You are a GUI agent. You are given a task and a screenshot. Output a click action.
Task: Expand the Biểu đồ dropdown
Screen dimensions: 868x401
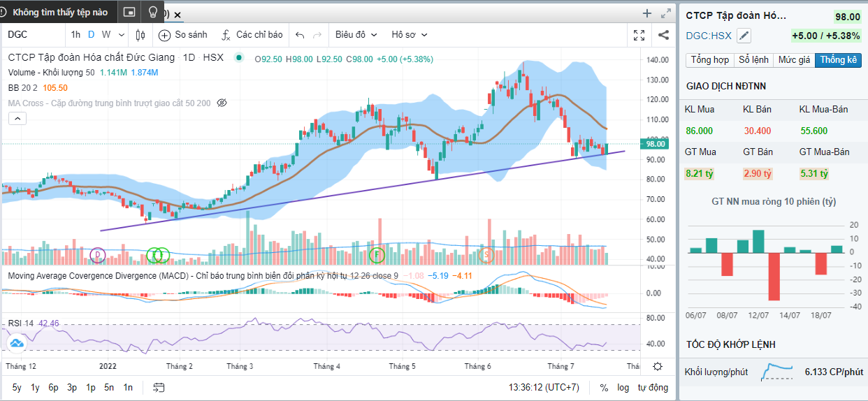356,35
